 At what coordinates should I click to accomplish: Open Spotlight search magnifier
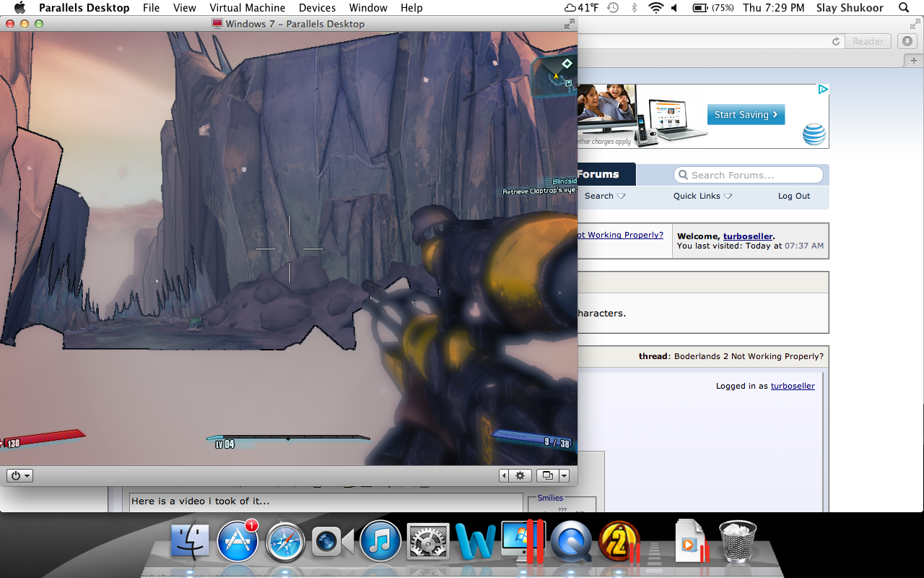904,8
